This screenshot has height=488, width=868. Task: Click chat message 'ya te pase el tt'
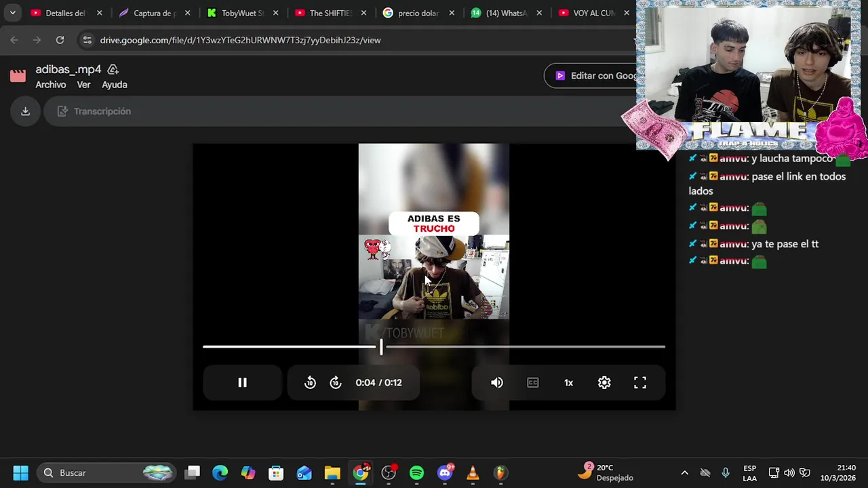785,244
